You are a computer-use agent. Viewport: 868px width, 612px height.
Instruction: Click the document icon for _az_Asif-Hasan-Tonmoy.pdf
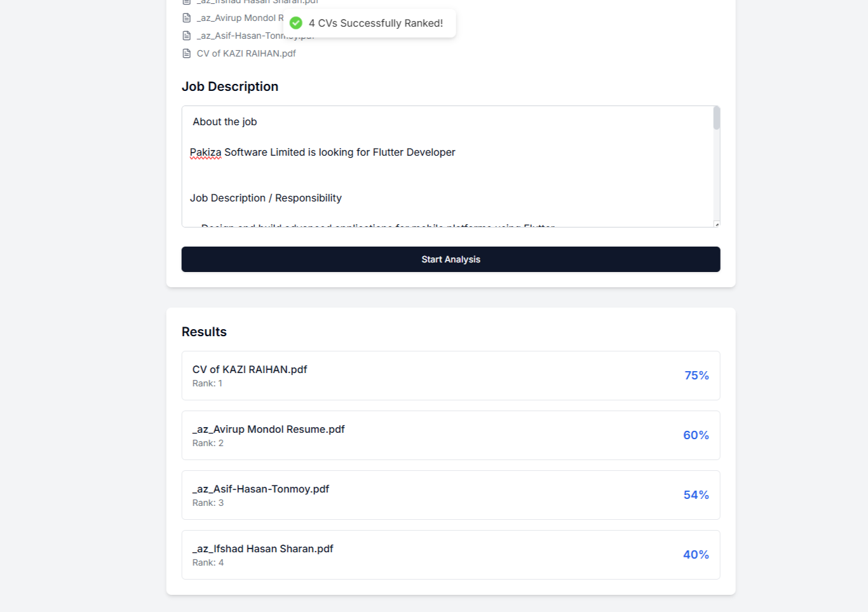tap(187, 36)
